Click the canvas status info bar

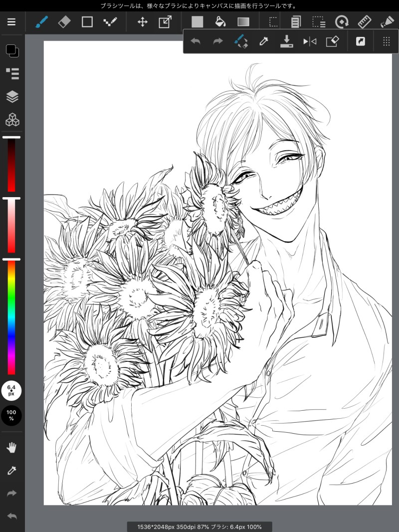[x=199, y=527]
